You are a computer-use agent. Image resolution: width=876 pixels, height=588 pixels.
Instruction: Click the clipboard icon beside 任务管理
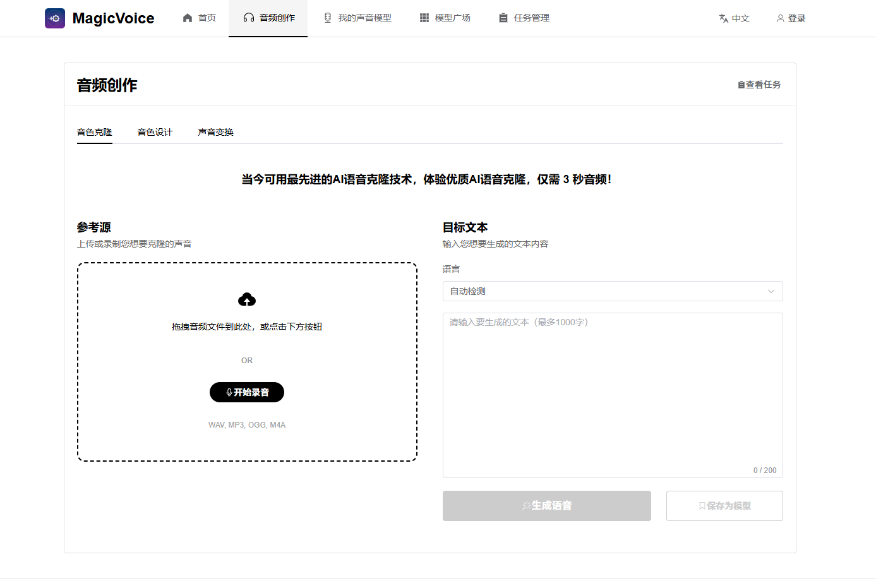(502, 18)
